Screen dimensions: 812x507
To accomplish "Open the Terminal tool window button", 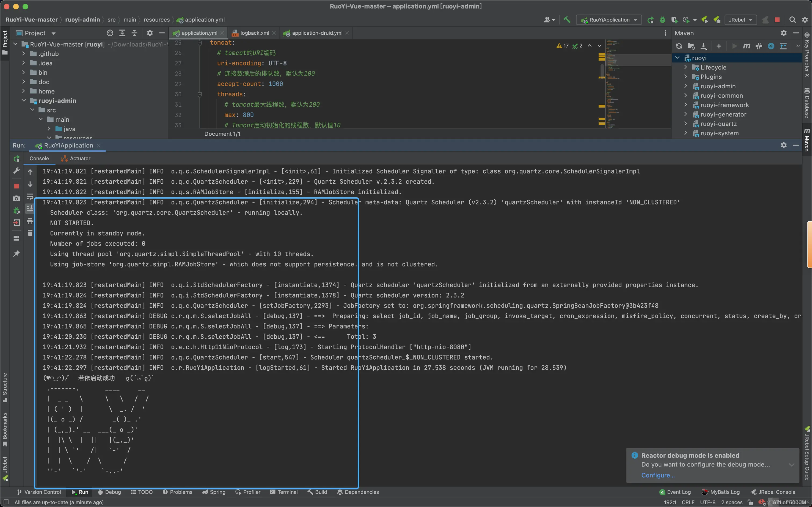I will pyautogui.click(x=284, y=492).
